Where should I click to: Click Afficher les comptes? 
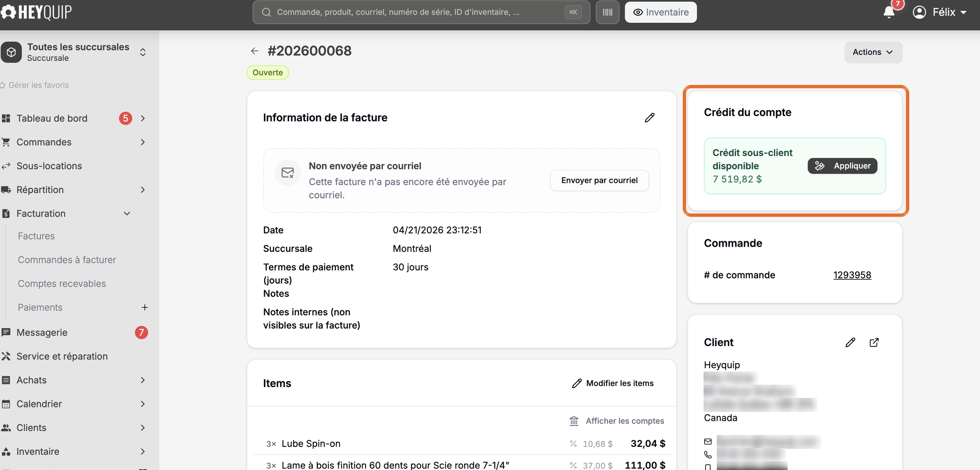[x=617, y=421]
